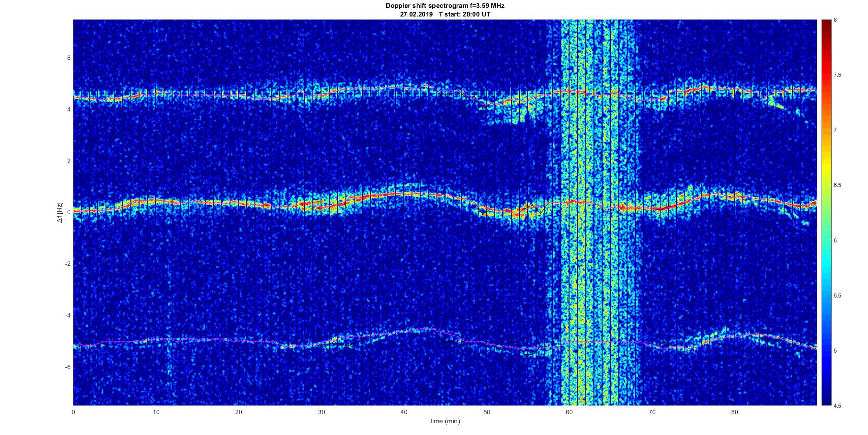
Task: Click the x-axis tick label '0'
Action: tap(73, 412)
